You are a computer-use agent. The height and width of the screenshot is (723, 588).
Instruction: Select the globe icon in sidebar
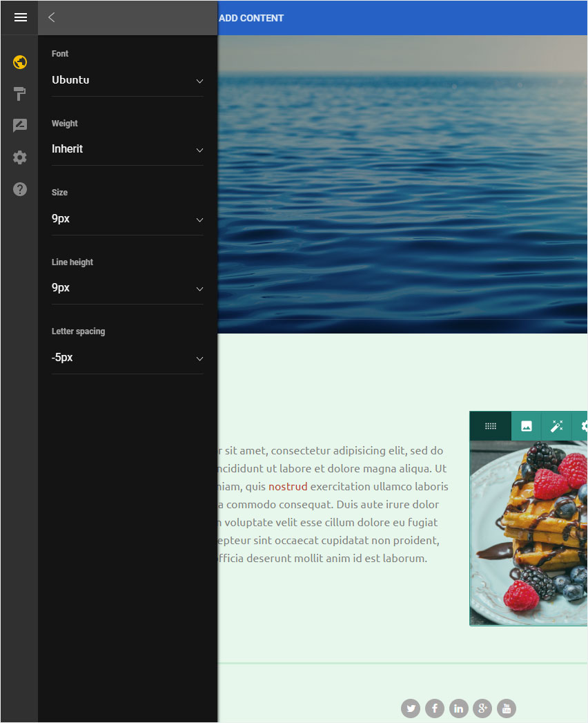coord(20,61)
